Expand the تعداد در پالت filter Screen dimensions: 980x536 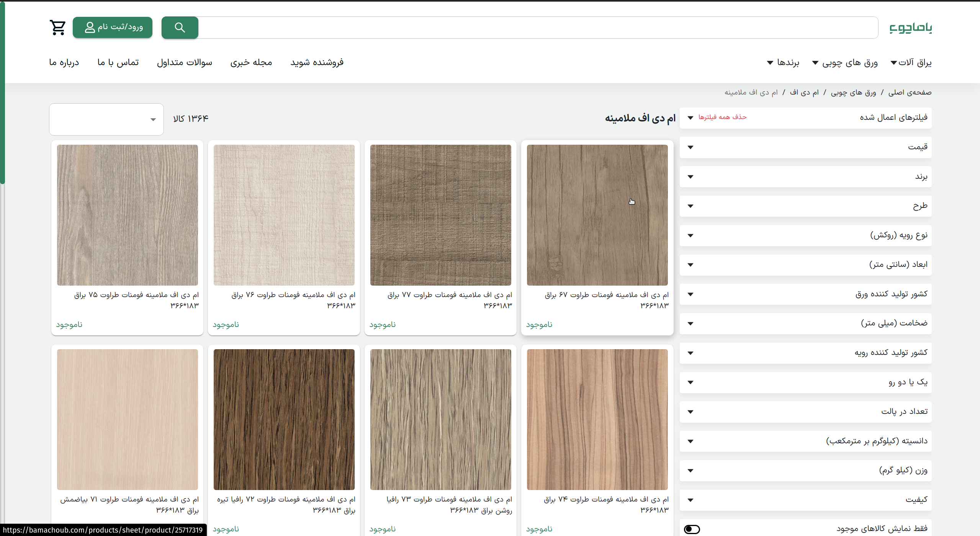coord(806,412)
